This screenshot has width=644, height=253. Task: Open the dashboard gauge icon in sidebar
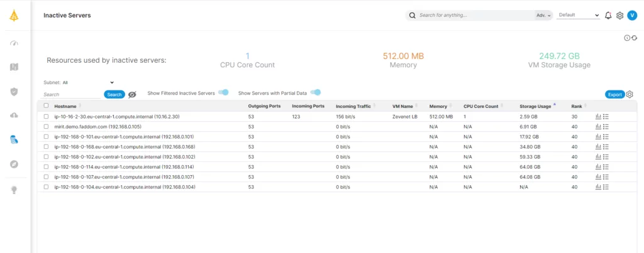(14, 43)
